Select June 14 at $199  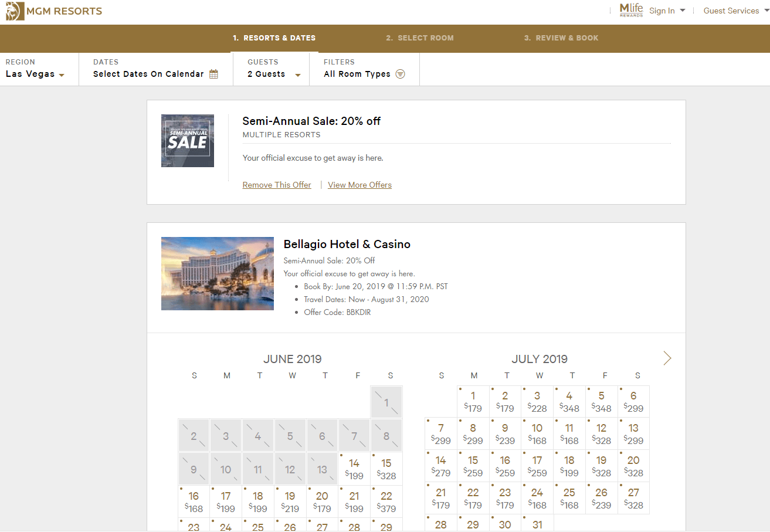point(354,469)
